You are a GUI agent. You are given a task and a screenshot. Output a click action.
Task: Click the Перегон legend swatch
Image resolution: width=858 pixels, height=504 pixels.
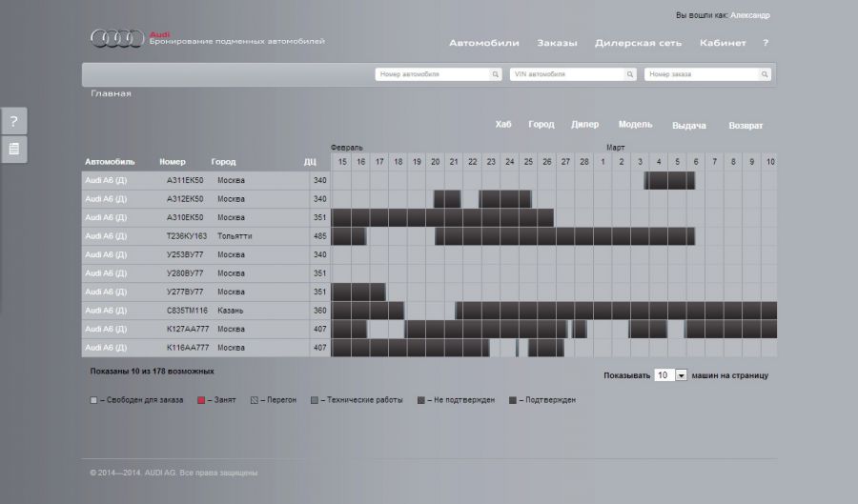click(x=254, y=400)
